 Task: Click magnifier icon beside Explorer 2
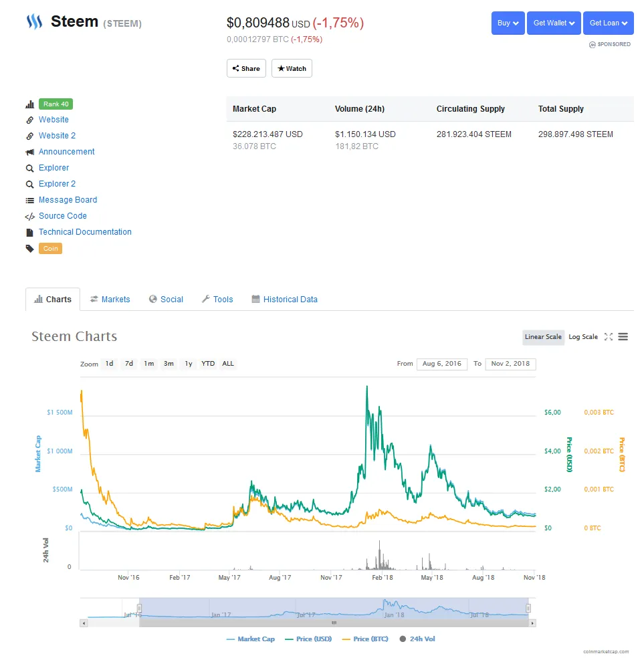[29, 184]
